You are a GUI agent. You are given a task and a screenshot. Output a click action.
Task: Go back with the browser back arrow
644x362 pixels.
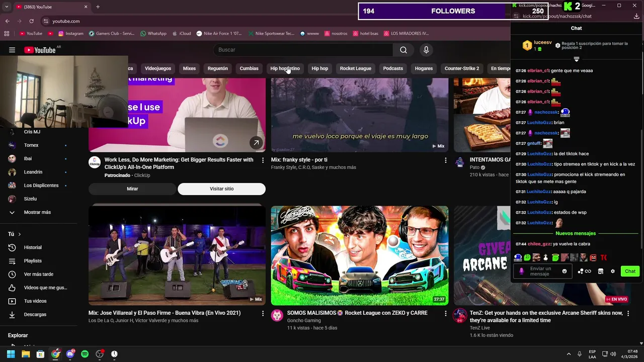click(7, 21)
